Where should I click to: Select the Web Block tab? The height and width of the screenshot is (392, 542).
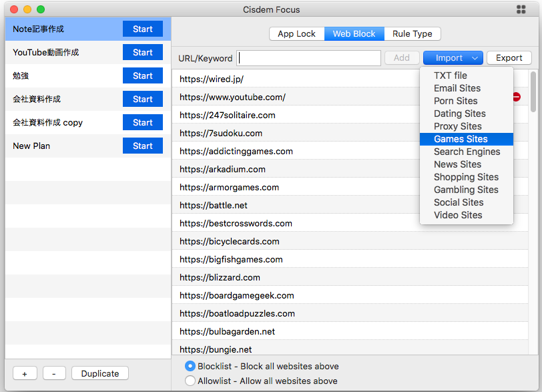[354, 34]
